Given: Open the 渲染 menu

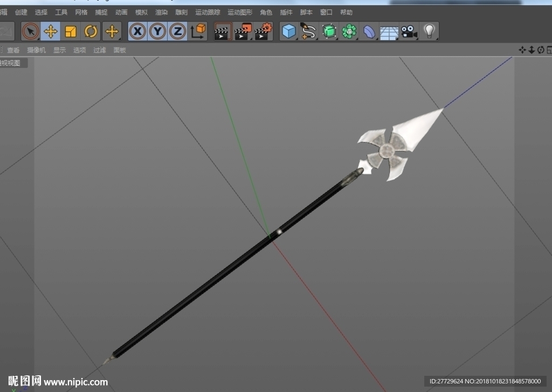Looking at the screenshot, I should click(162, 12).
